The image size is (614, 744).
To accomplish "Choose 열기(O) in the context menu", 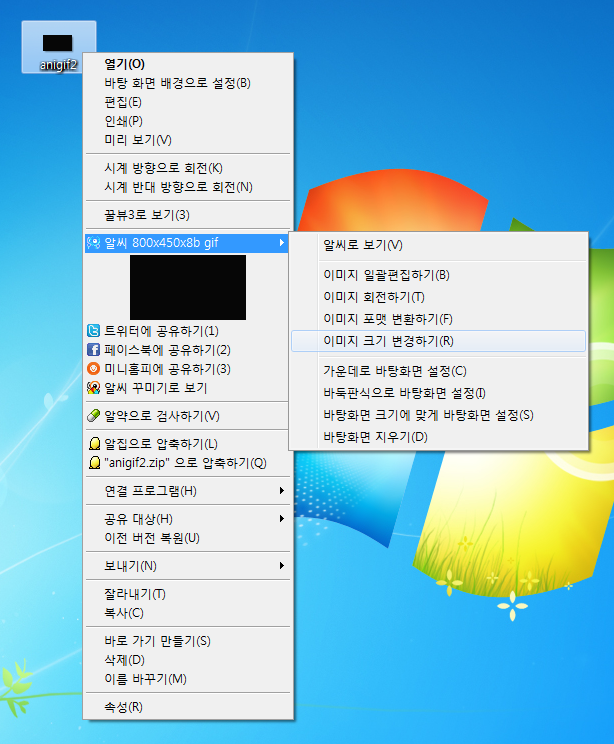I will [187, 64].
